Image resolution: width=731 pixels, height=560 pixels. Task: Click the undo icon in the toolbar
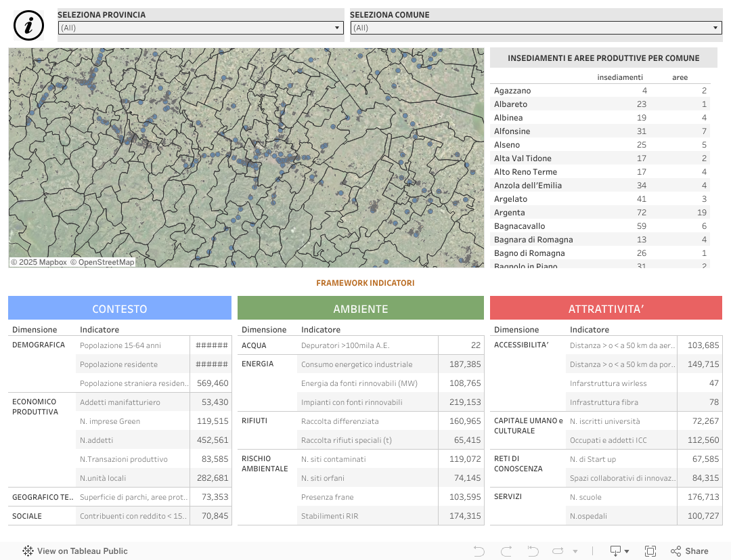coord(479,551)
